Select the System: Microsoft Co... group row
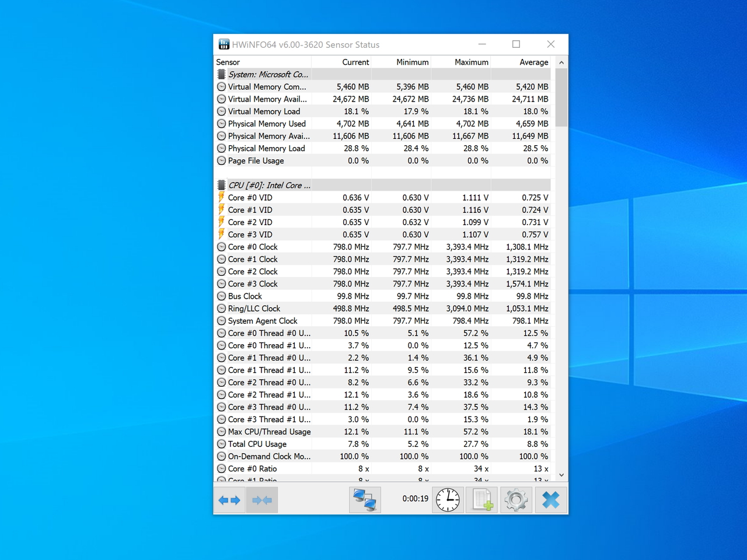 click(x=382, y=74)
